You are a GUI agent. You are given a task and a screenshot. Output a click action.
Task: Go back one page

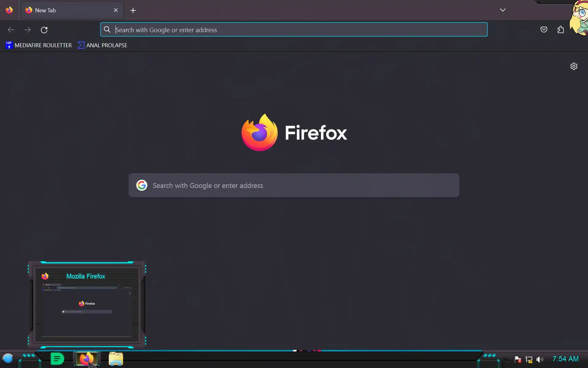point(11,30)
